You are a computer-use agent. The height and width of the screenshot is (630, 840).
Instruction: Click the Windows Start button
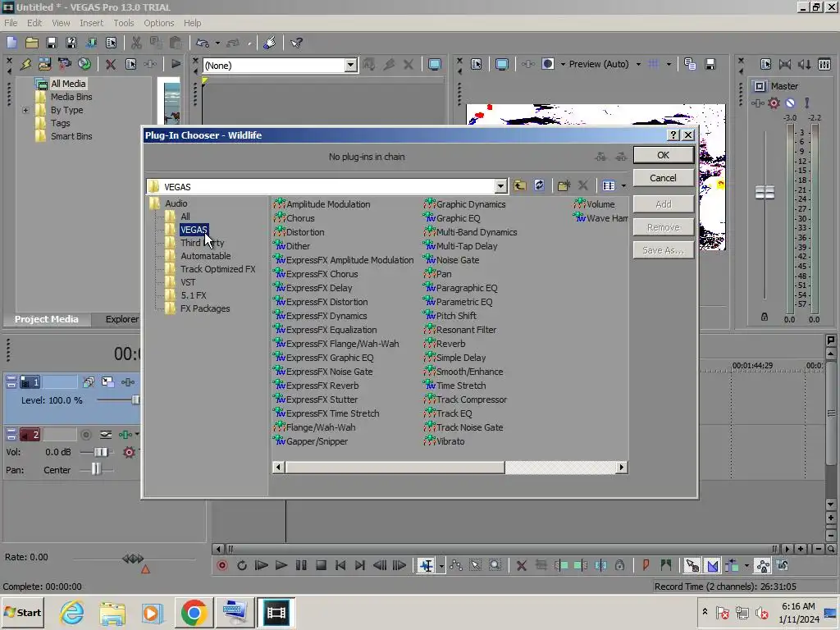pyautogui.click(x=22, y=612)
